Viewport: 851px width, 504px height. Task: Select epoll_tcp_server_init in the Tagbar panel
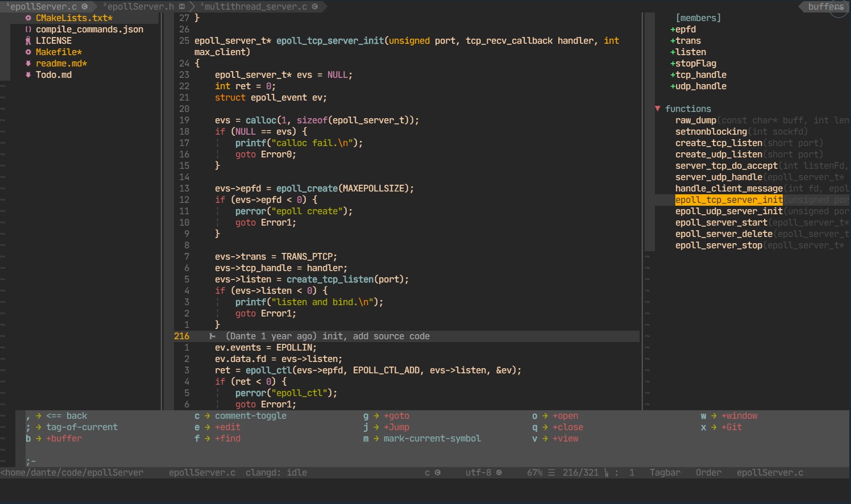[729, 199]
